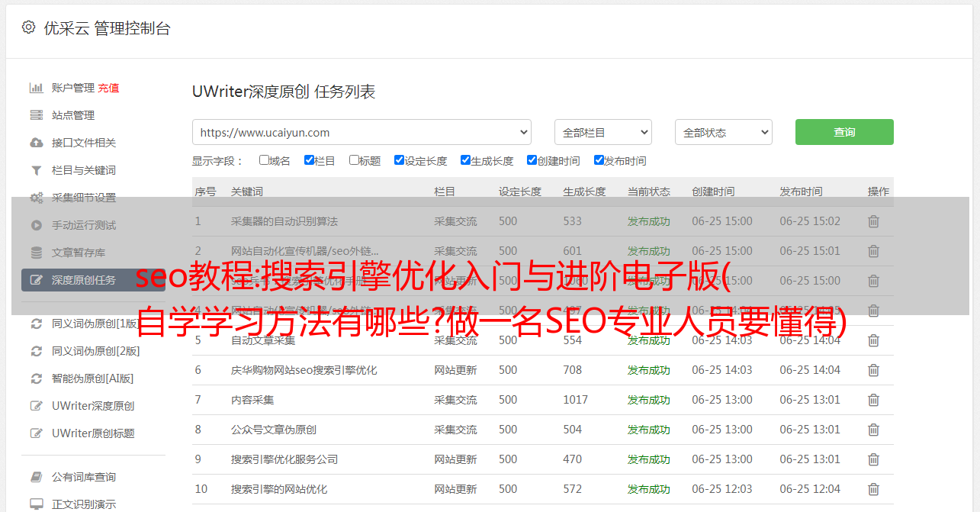The height and width of the screenshot is (512, 980).
Task: Click the 采集细节设置 gears icon
Action: click(x=36, y=198)
